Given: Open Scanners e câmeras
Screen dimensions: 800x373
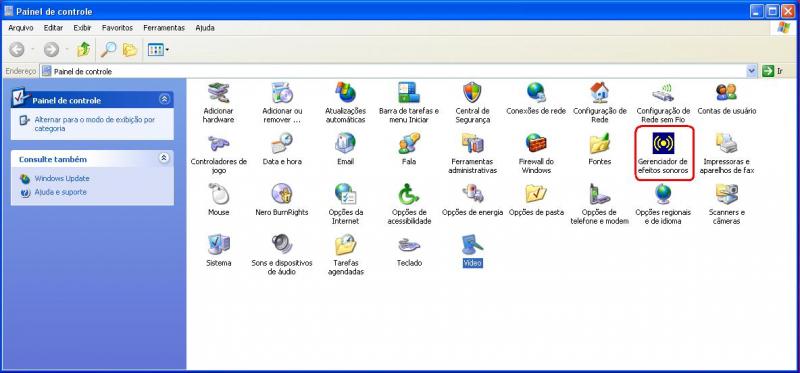Looking at the screenshot, I should coord(727,204).
